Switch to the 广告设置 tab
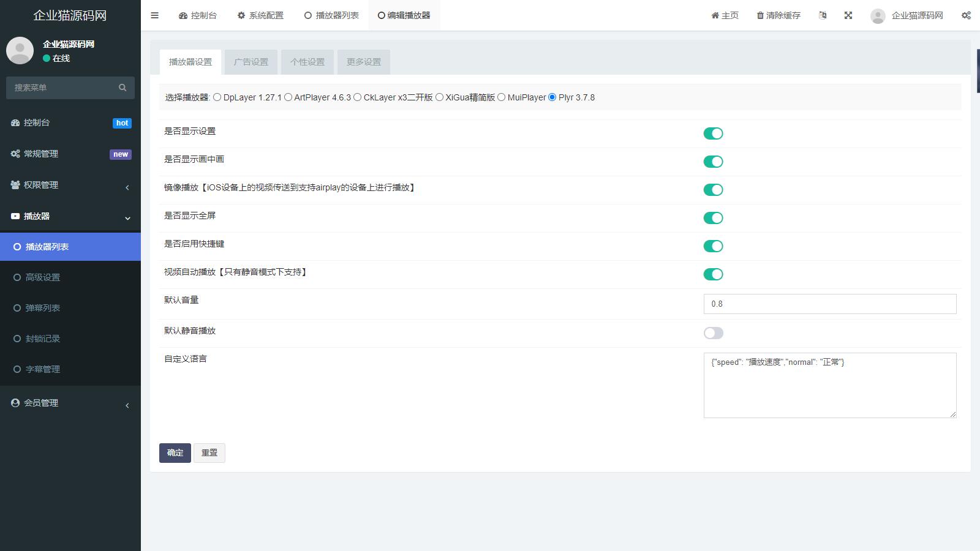980x551 pixels. [x=251, y=62]
